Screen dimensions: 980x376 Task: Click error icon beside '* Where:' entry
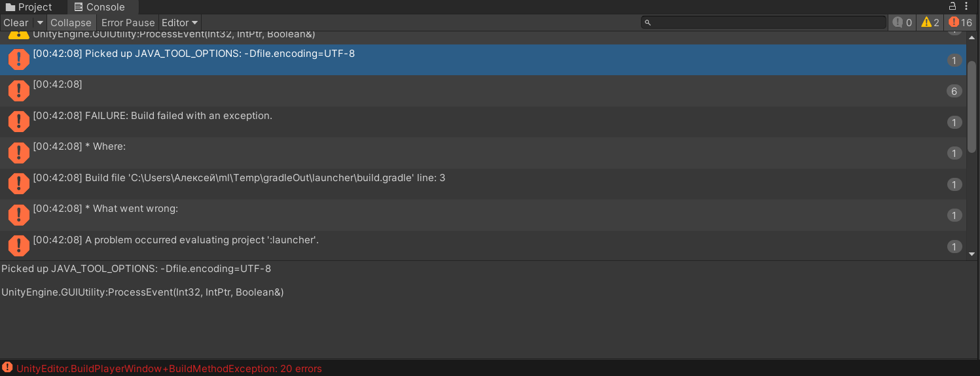click(x=18, y=153)
